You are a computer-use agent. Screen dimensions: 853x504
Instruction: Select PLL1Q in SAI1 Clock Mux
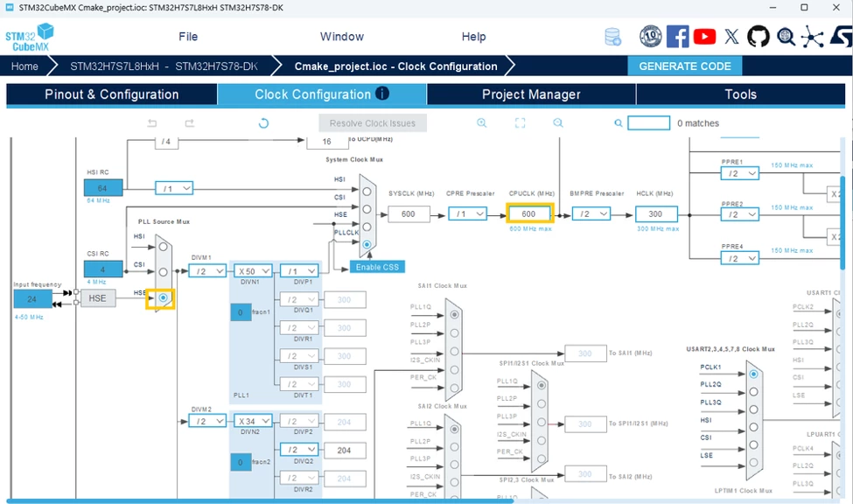[x=454, y=315]
